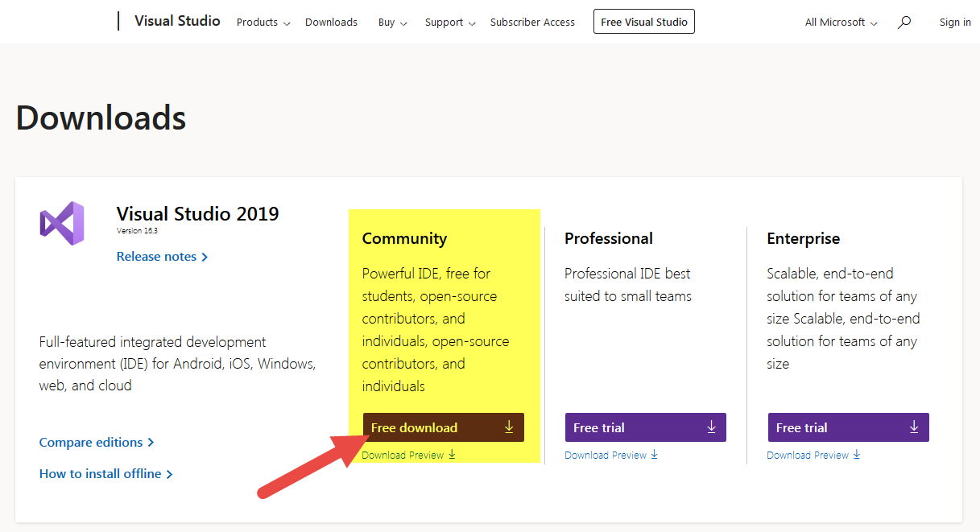Click the Visual Studio 2019 purple logo icon
The height and width of the screenshot is (532, 980).
[62, 223]
